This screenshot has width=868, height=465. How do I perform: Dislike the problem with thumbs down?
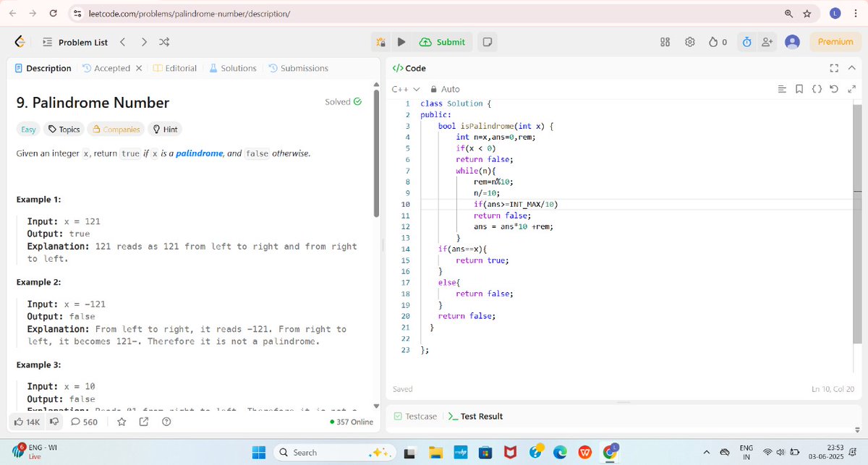(x=54, y=422)
